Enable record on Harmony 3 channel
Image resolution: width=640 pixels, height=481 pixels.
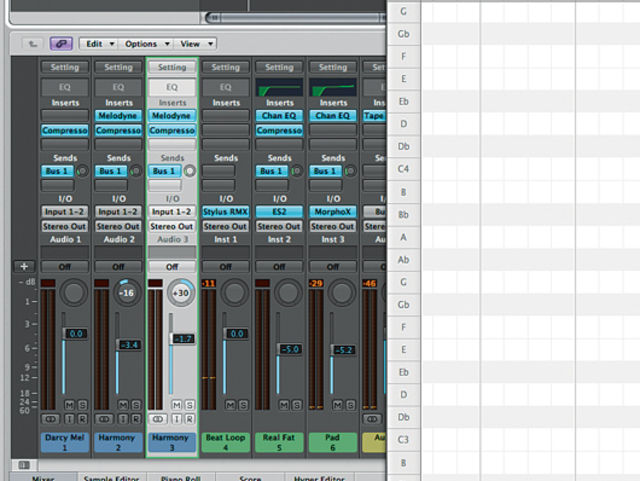(189, 419)
